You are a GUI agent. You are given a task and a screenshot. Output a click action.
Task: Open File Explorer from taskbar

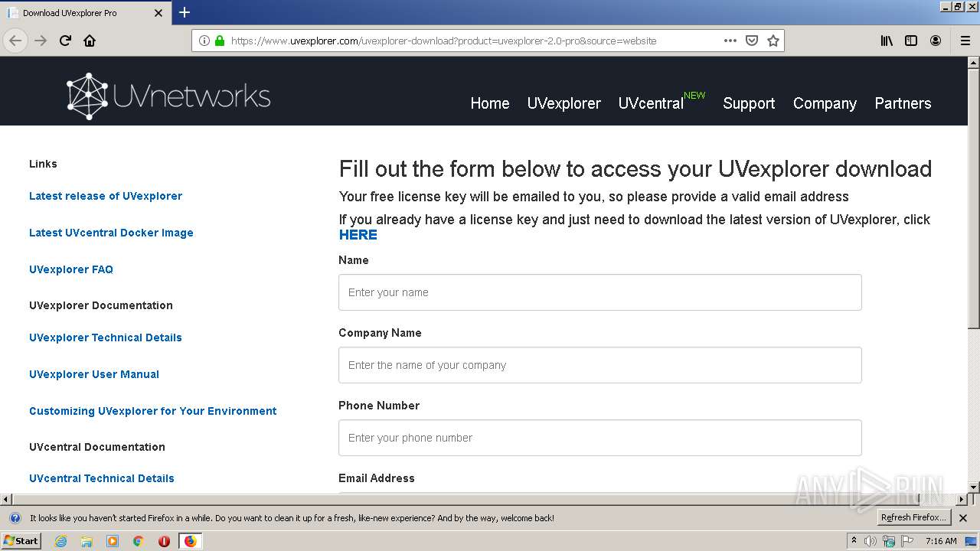[x=87, y=541]
